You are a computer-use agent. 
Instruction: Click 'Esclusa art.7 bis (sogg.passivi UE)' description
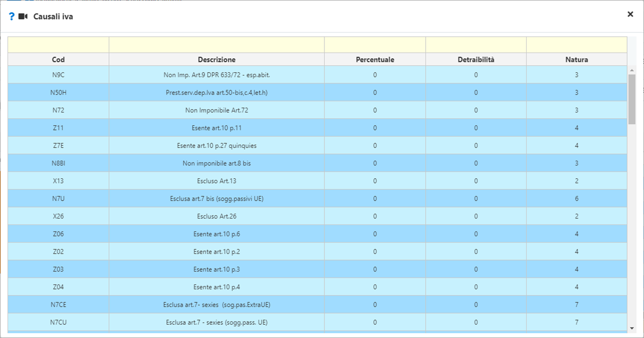pos(217,198)
